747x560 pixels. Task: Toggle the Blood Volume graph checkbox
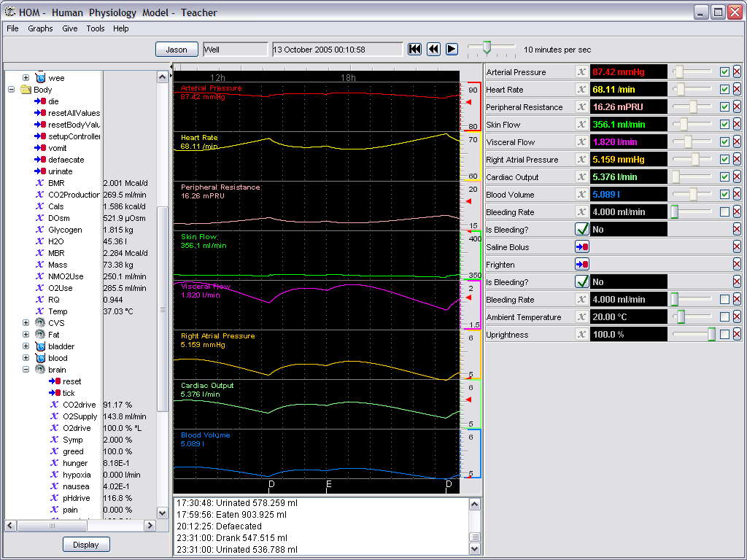point(724,195)
